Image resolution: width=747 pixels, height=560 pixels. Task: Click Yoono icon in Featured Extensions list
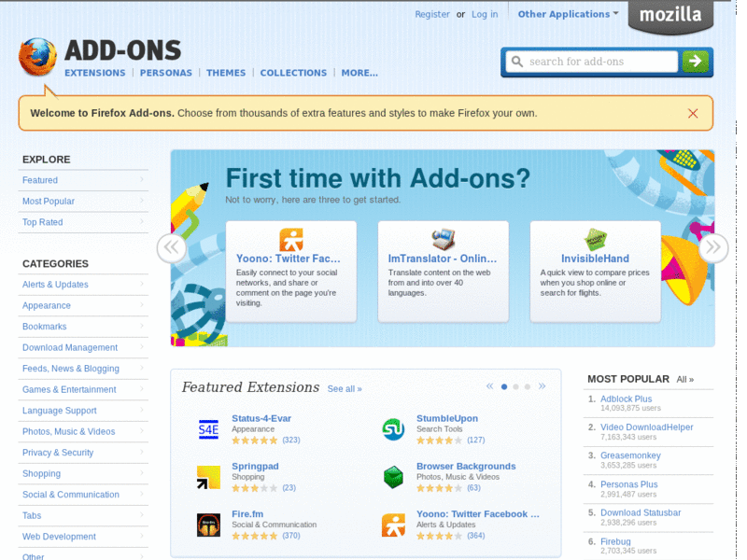pos(393,525)
